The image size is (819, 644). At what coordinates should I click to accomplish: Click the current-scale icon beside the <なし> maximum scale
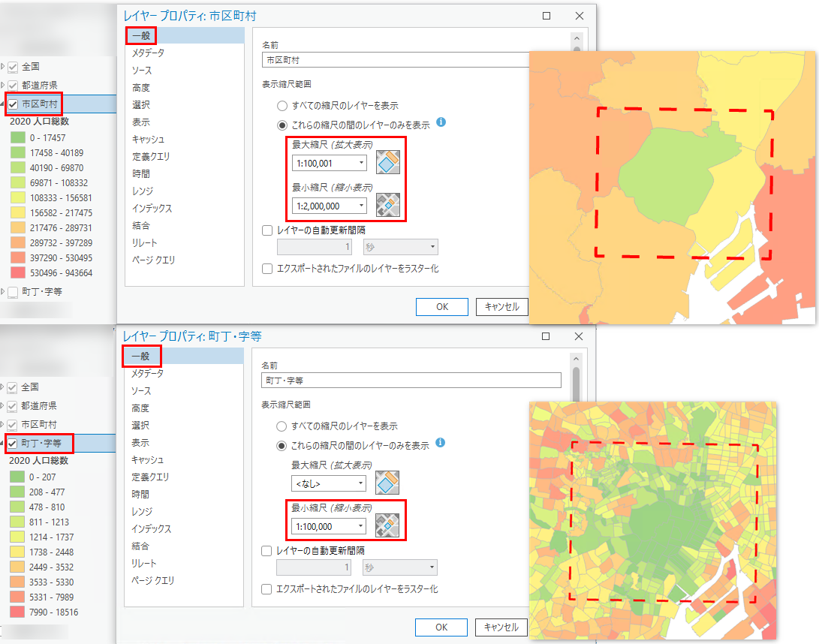tap(387, 483)
